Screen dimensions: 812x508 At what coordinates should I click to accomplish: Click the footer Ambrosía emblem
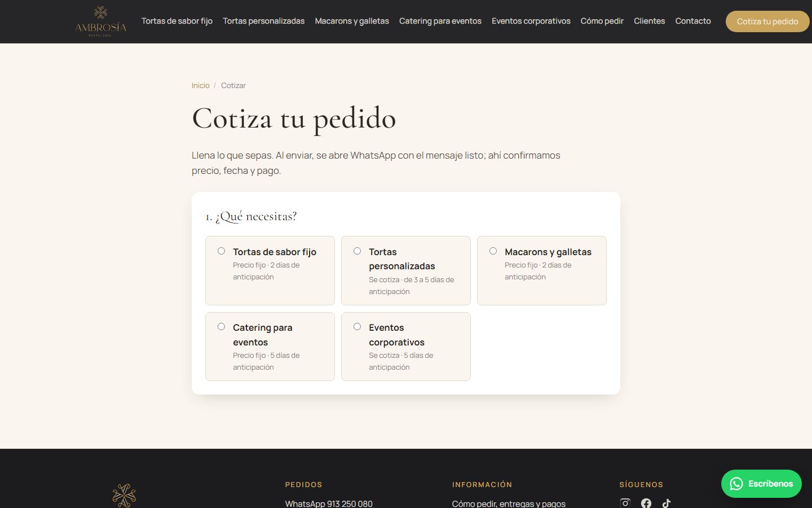pyautogui.click(x=124, y=496)
